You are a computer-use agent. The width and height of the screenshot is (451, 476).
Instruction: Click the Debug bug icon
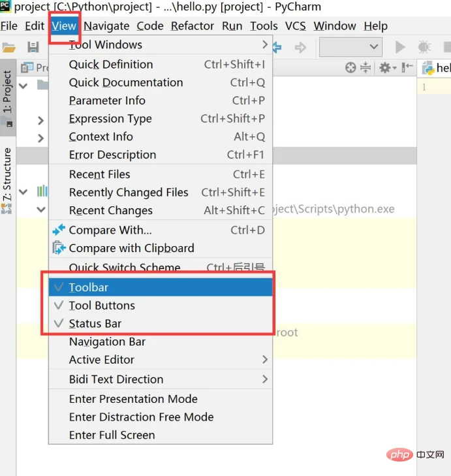click(424, 47)
